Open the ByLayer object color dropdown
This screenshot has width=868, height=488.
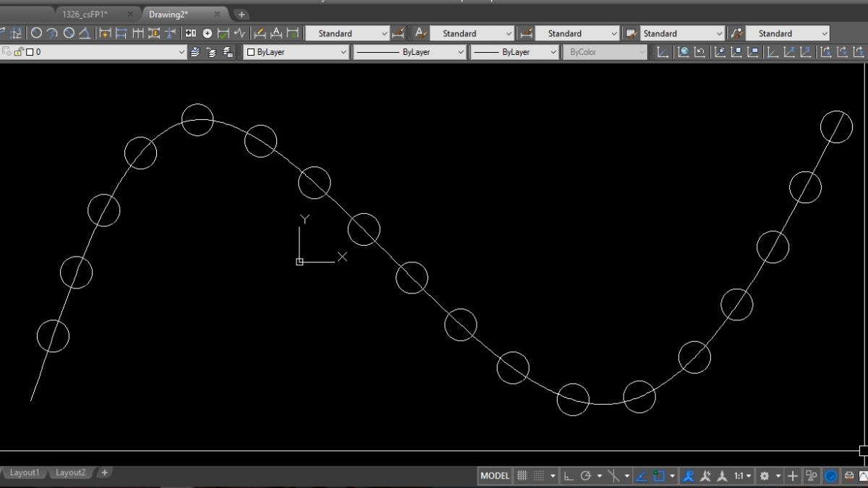click(x=297, y=52)
